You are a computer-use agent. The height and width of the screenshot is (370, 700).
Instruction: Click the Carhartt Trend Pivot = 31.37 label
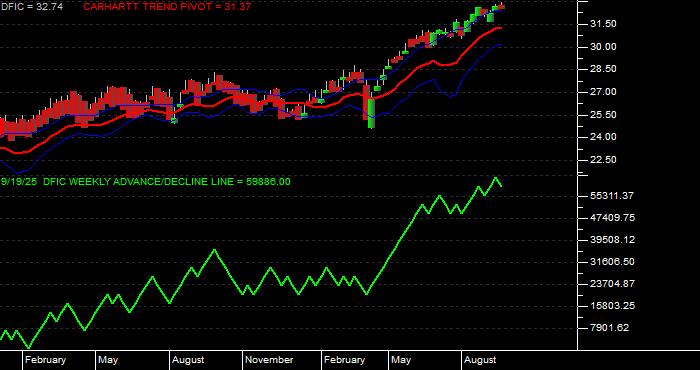[167, 7]
